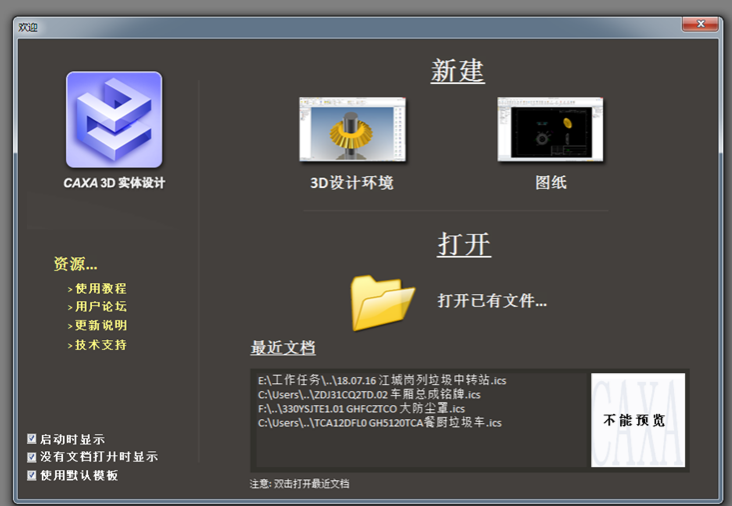
Task: Open the 使用教程 resource link
Action: pyautogui.click(x=100, y=288)
